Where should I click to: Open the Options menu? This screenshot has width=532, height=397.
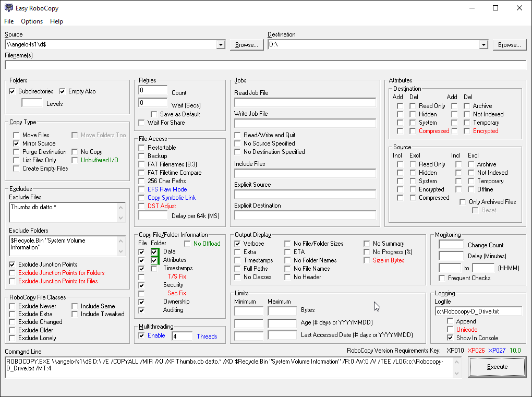32,21
